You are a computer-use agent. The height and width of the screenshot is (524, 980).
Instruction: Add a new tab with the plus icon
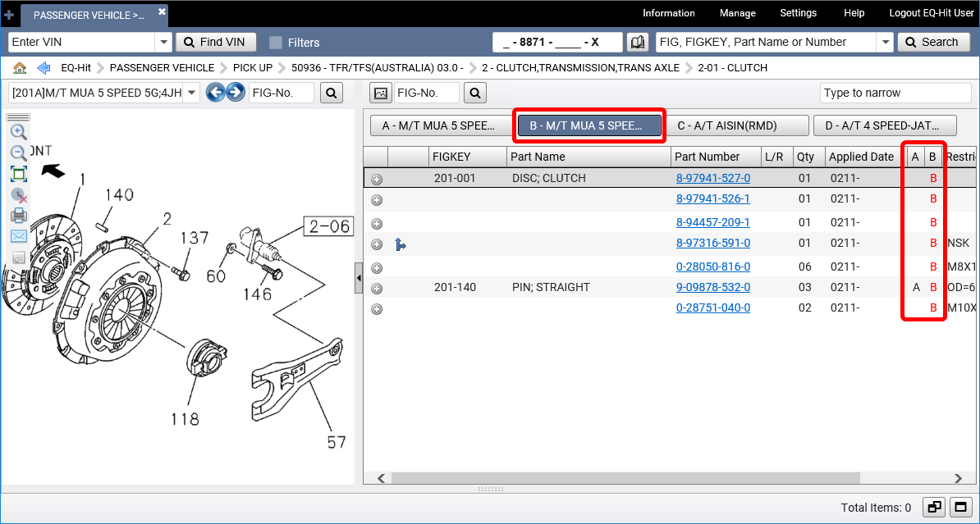(9, 15)
